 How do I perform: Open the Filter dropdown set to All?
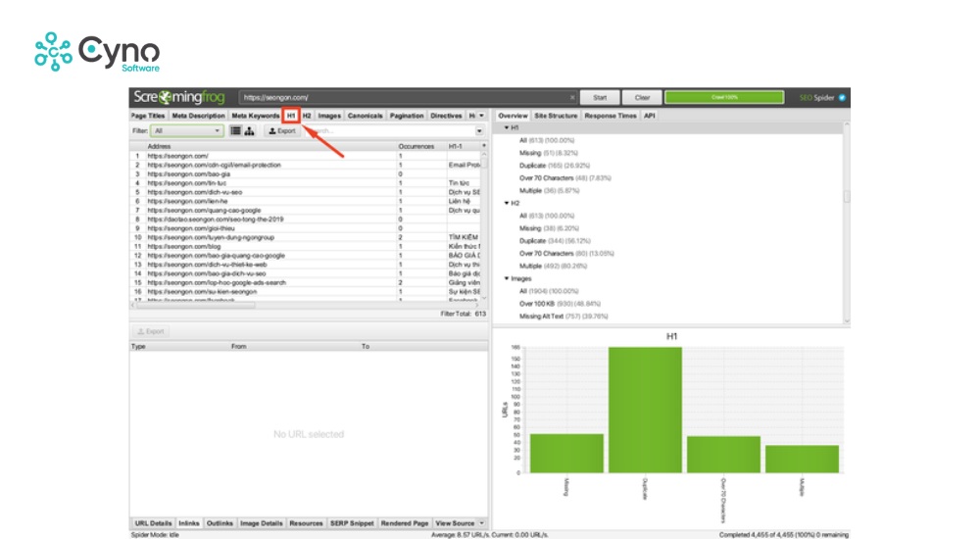point(186,130)
